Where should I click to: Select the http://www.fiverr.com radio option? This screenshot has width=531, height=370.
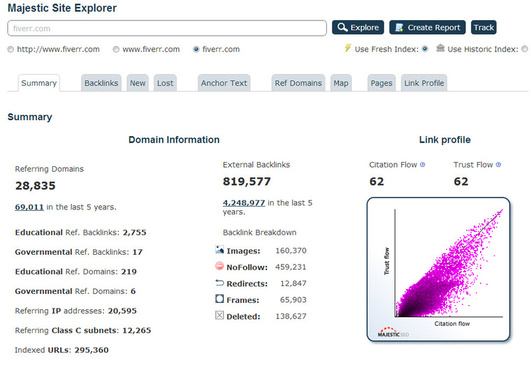click(x=11, y=49)
